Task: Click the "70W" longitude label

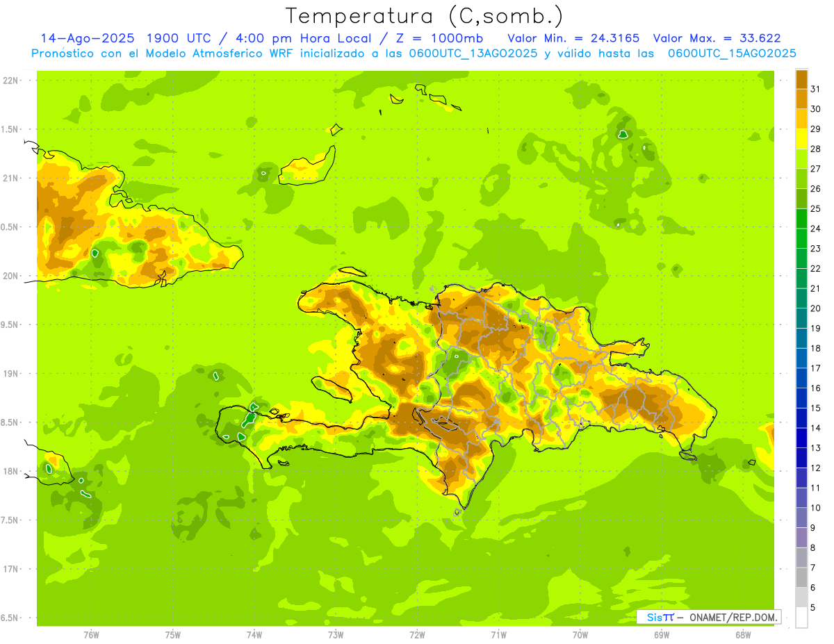Action: (580, 635)
